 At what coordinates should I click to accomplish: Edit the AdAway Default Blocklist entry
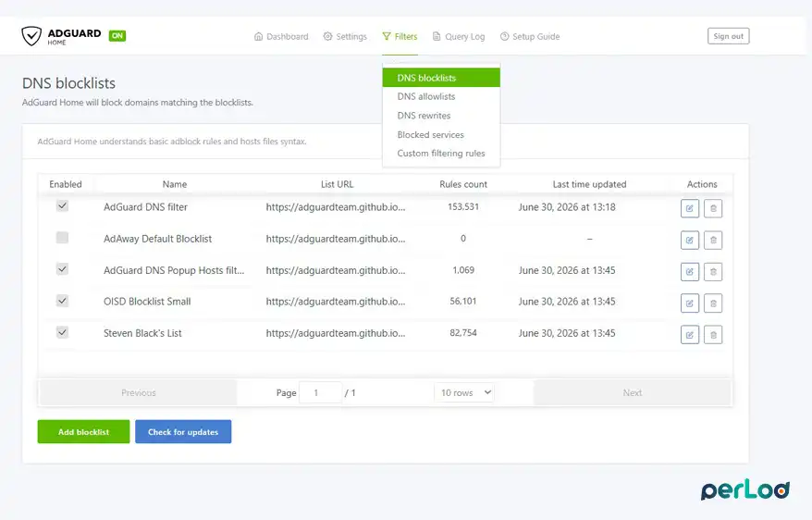690,241
